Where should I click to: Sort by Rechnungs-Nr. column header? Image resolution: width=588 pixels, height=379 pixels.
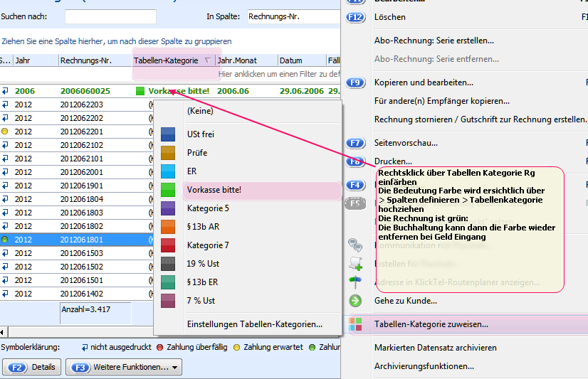[95, 60]
